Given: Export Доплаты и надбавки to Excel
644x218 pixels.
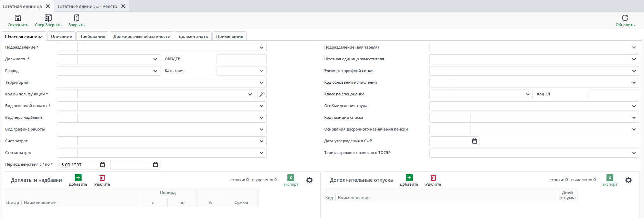Looking at the screenshot, I should click(291, 178).
